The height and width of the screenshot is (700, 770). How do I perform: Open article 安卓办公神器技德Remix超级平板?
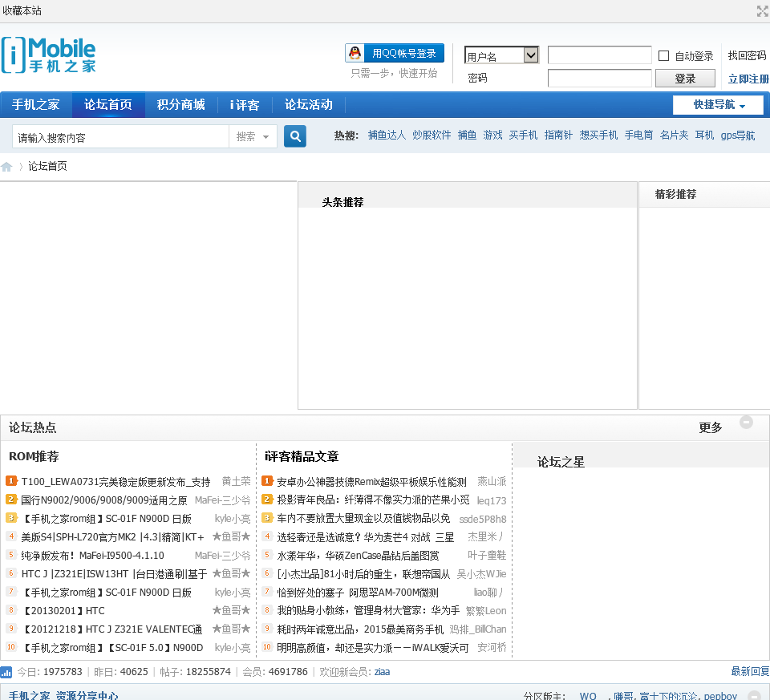point(371,482)
